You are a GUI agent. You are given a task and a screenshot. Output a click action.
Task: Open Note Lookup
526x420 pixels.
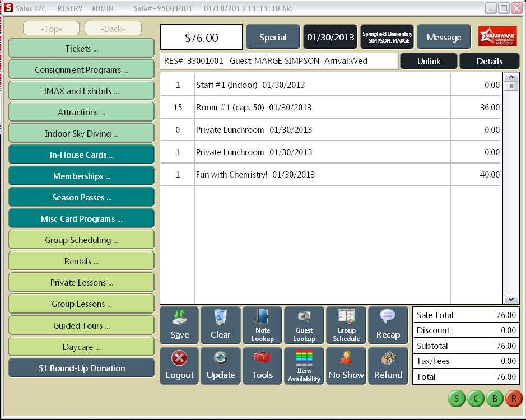pyautogui.click(x=262, y=325)
